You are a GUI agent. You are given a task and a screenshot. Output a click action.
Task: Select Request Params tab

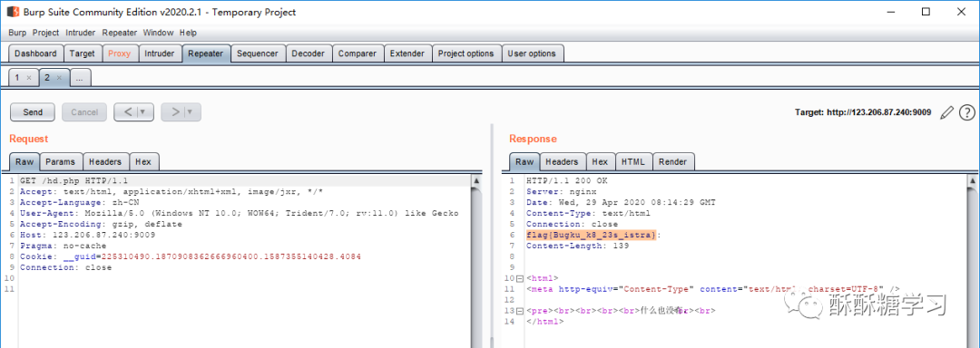(61, 161)
